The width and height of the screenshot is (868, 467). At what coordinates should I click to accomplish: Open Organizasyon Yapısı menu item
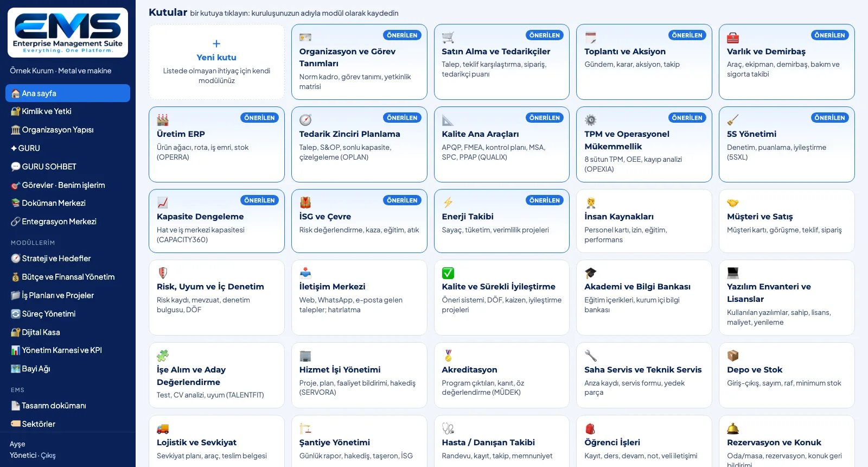click(x=68, y=130)
